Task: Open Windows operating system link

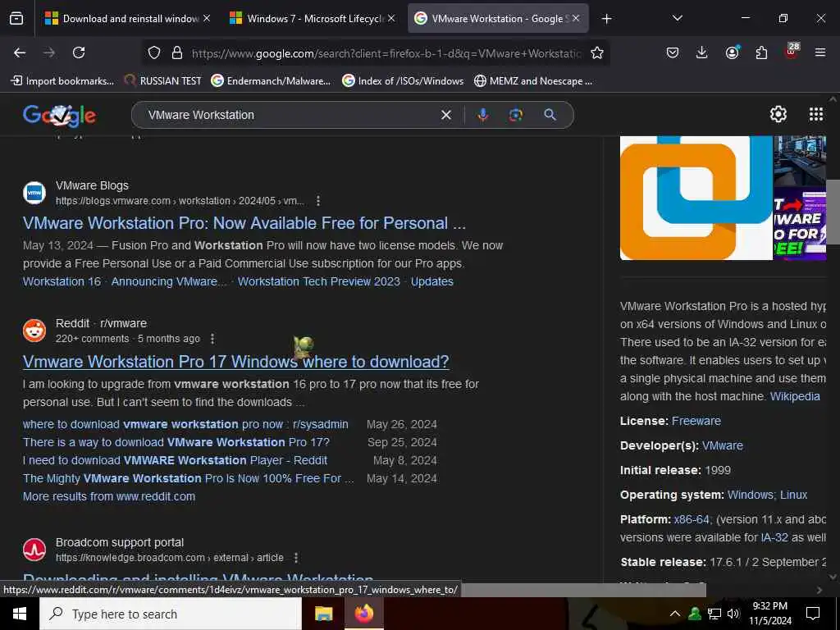Action: pyautogui.click(x=751, y=495)
